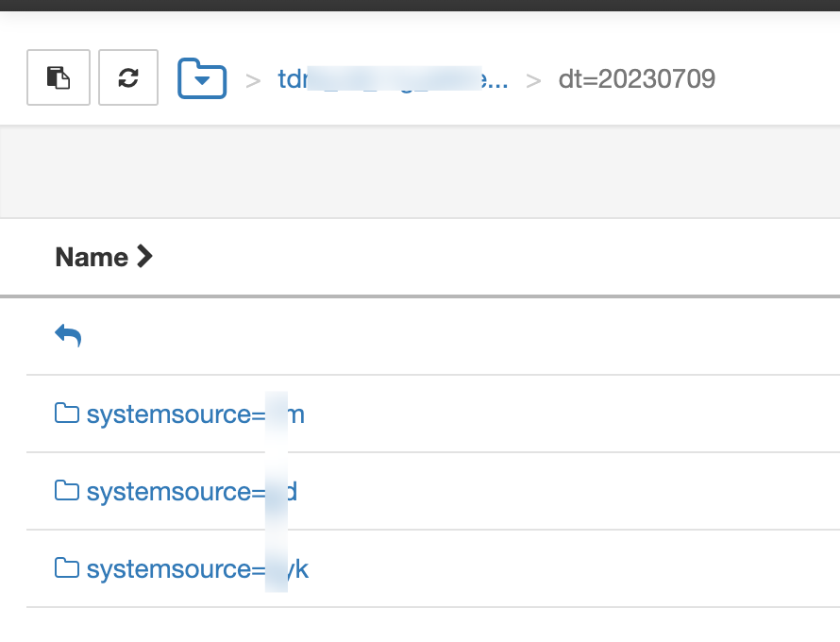Open the folder dropdown in the breadcrumb
The height and width of the screenshot is (642, 840).
click(x=202, y=78)
